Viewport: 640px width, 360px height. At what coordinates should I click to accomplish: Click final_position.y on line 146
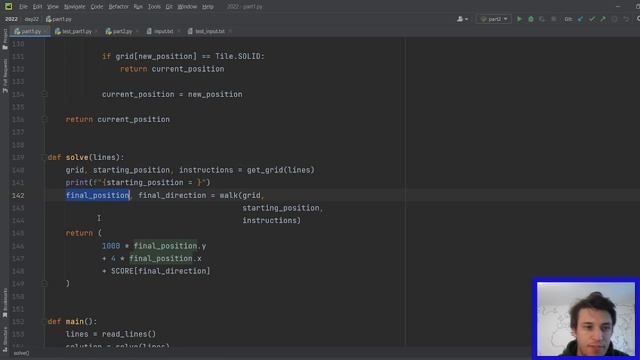170,246
